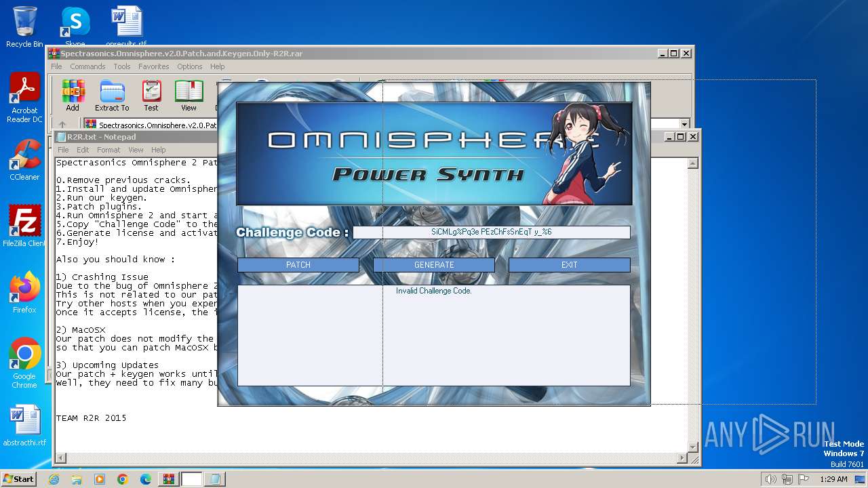The height and width of the screenshot is (488, 868).
Task: Select the Word document icon beside Skype
Action: 127,26
